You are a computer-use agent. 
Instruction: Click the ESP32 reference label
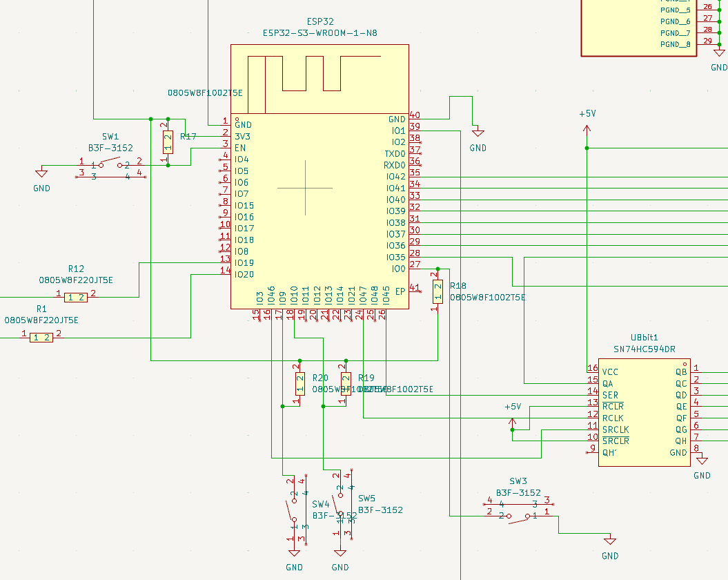(320, 21)
